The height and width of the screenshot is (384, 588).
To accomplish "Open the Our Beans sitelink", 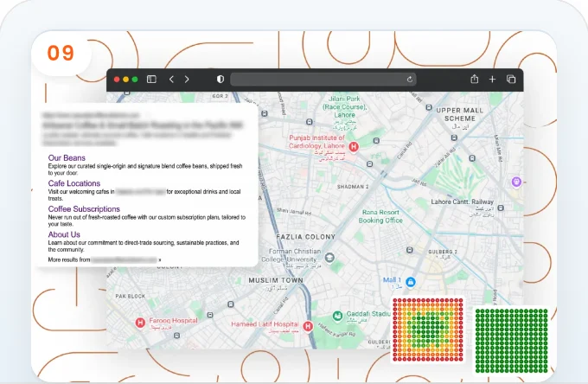I will [67, 158].
